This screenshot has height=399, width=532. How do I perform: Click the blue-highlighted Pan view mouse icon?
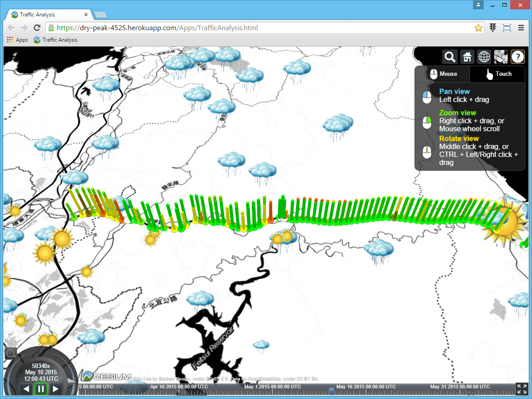click(426, 97)
